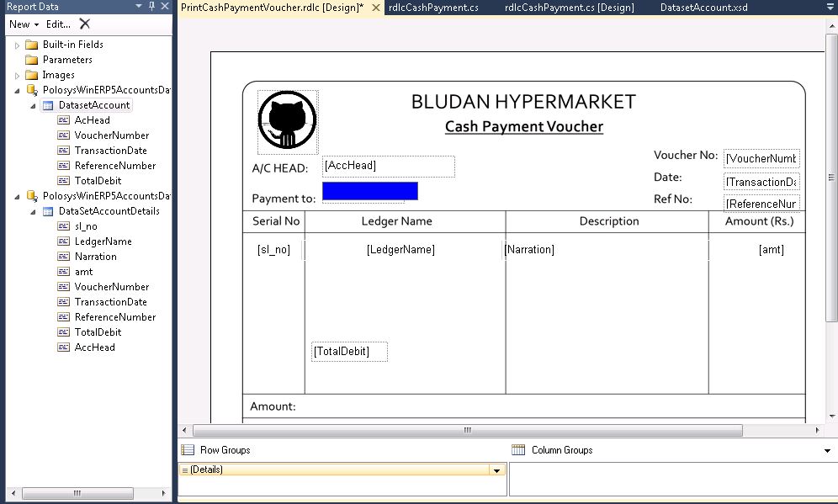Open the New dropdown in Report Data
Screen dimensions: 838x504
click(24, 24)
